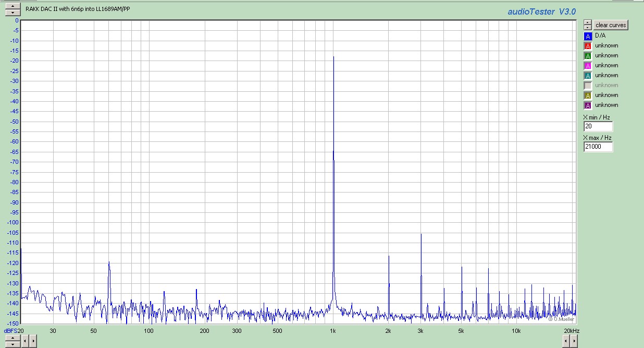The image size is (644, 348).
Task: Click the audioTester V3.0 logo text
Action: coord(542,11)
